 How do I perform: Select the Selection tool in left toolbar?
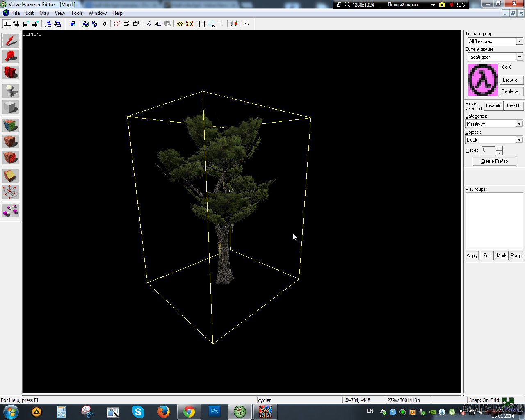[11, 41]
